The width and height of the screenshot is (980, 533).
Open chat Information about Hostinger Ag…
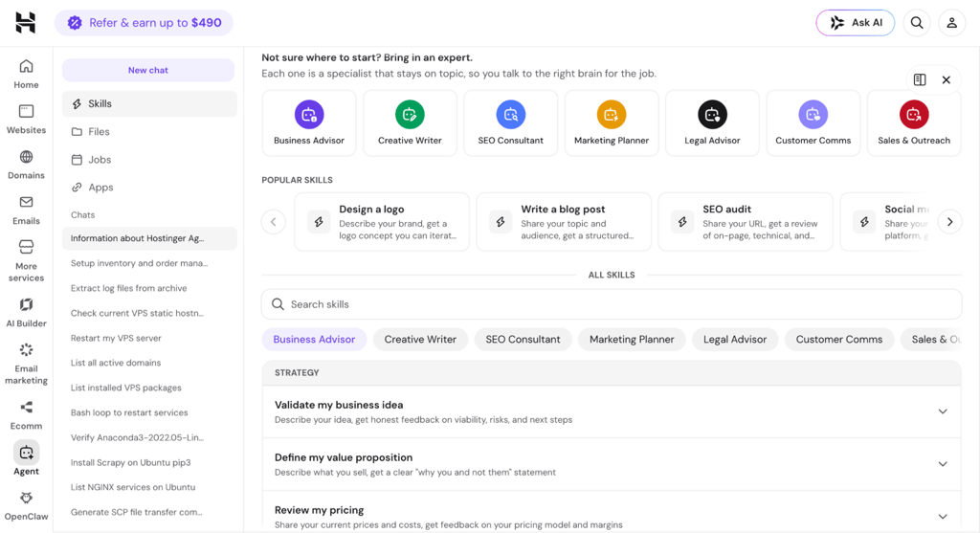pyautogui.click(x=149, y=238)
